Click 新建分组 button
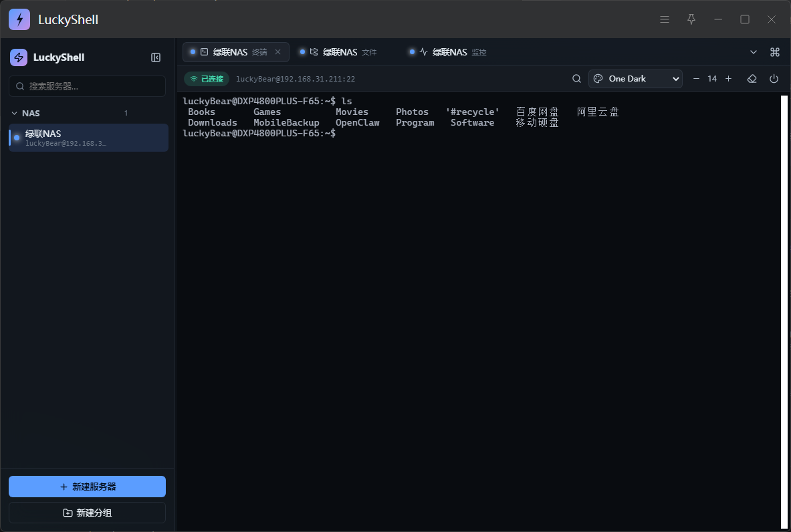Image resolution: width=791 pixels, height=532 pixels. tap(88, 513)
